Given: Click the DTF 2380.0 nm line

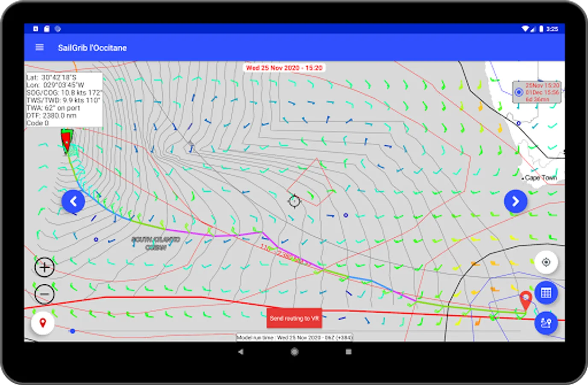Looking at the screenshot, I should point(51,116).
